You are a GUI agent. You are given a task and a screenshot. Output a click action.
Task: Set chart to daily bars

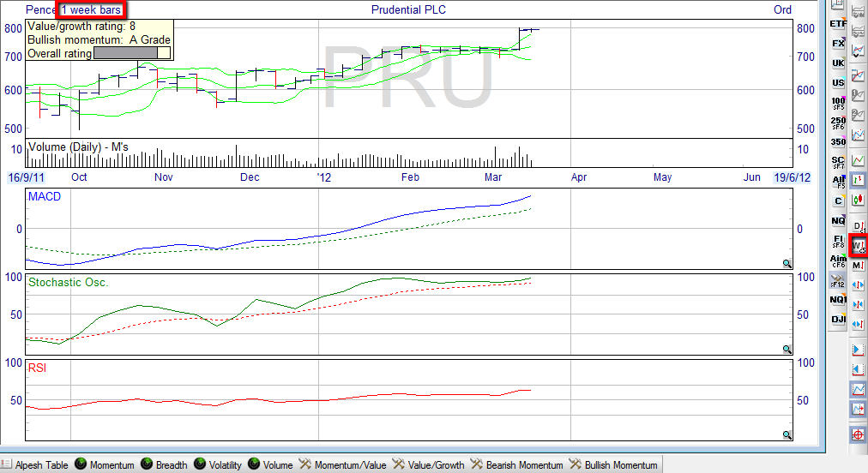coord(858,225)
